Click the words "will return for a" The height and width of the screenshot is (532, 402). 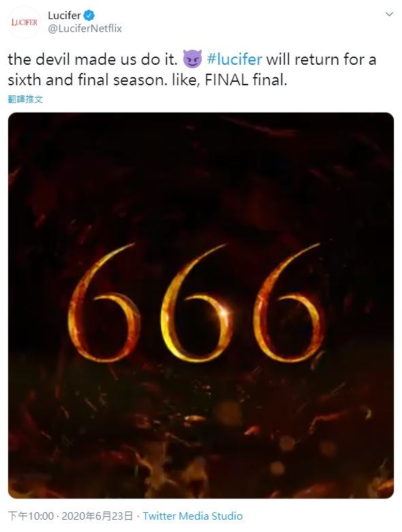pos(321,59)
